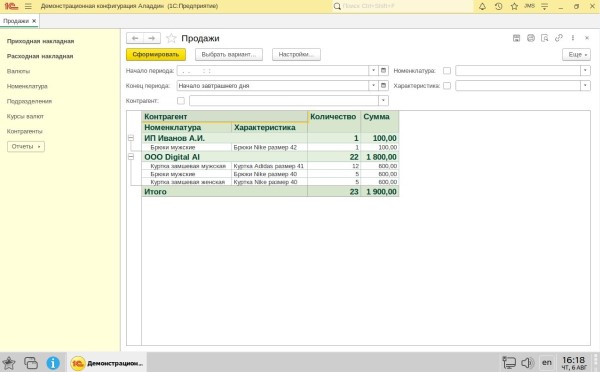Click the volume speaker tray icon
Viewport: 600px width, 372px height.
coord(528,362)
